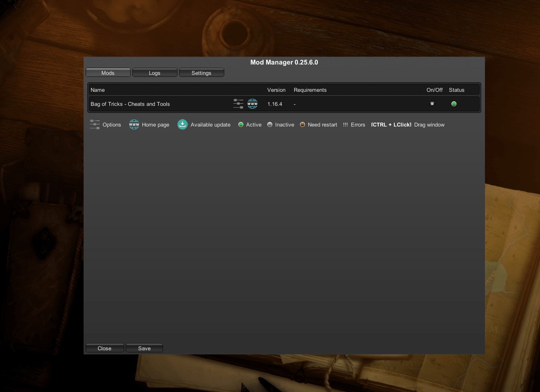The image size is (540, 392).
Task: Click the Need restart legend orange dot
Action: (x=302, y=124)
